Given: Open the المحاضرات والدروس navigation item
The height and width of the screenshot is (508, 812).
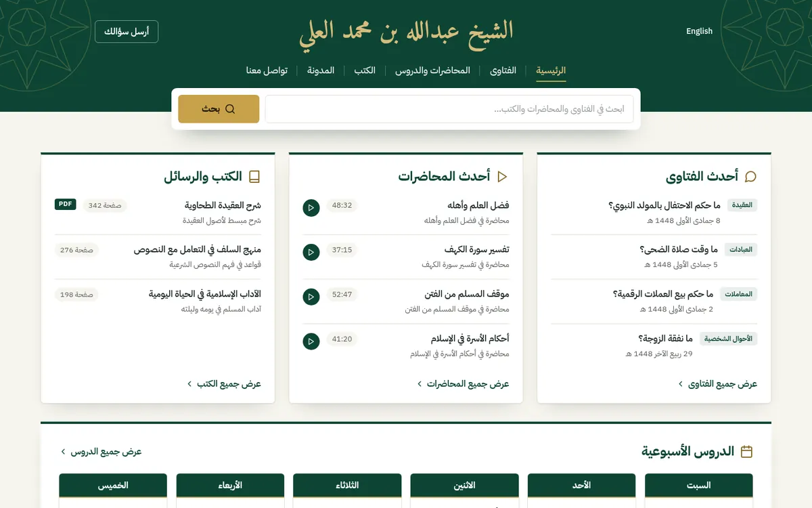Looking at the screenshot, I should 433,70.
